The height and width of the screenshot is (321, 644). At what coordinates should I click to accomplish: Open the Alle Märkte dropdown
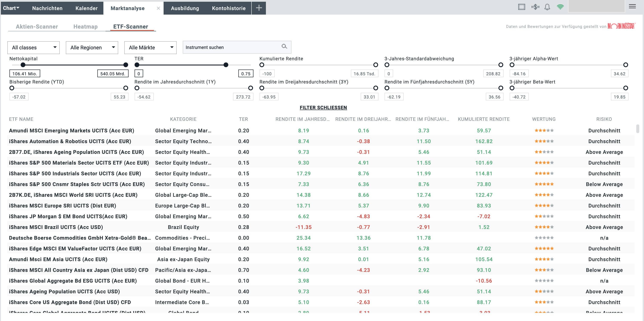pyautogui.click(x=150, y=47)
